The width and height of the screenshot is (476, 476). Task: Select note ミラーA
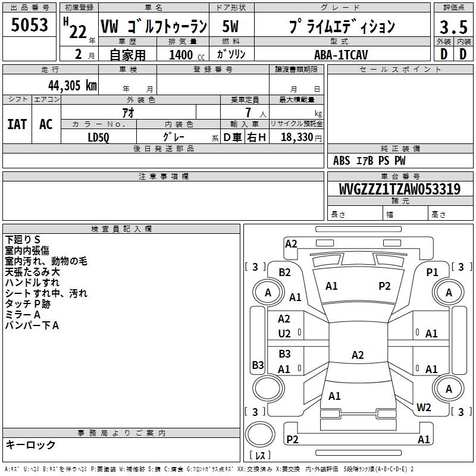pyautogui.click(x=23, y=315)
